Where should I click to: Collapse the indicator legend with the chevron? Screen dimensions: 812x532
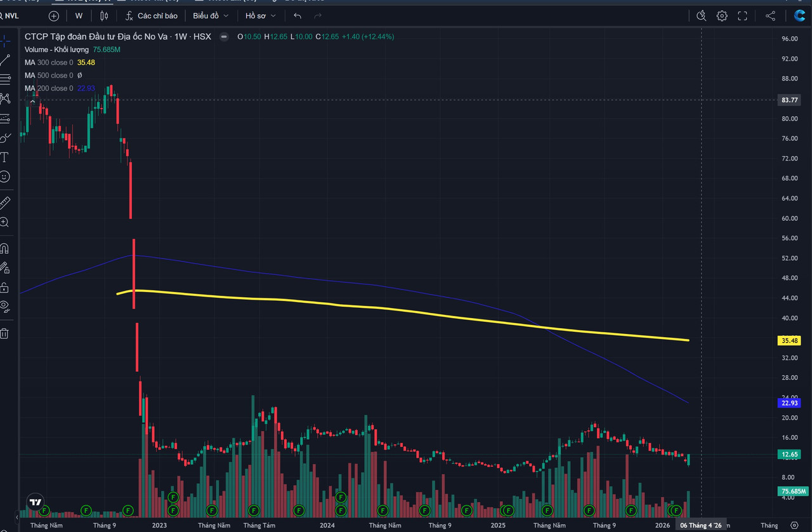(x=32, y=102)
